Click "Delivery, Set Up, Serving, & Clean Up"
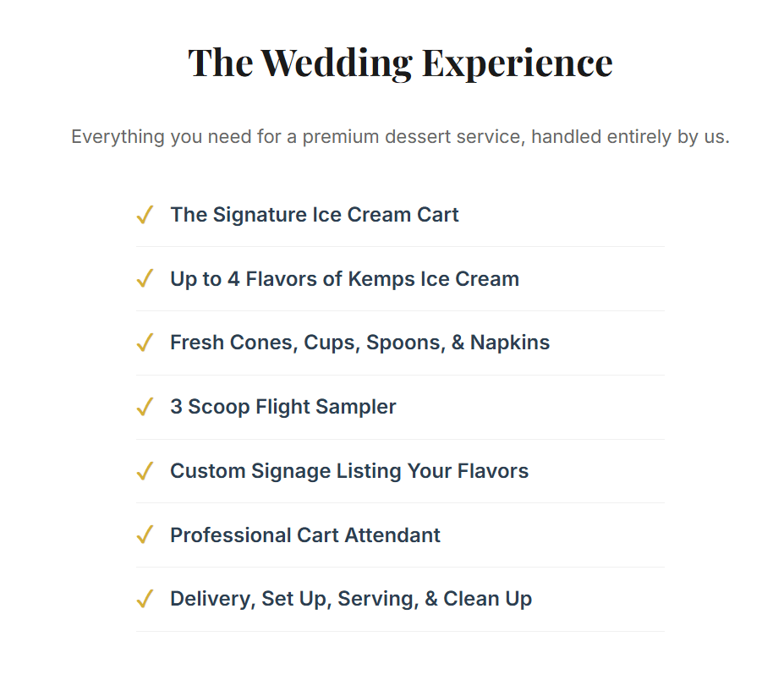Image resolution: width=784 pixels, height=691 pixels. [350, 599]
